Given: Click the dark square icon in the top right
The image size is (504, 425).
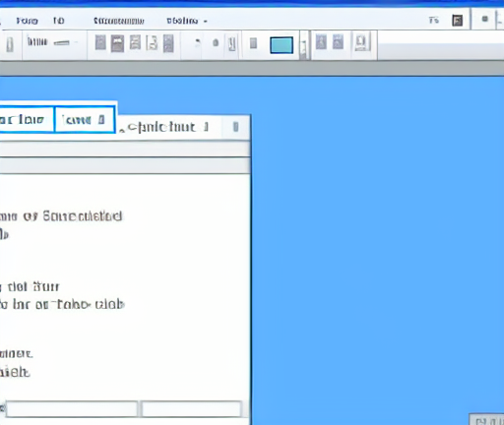Looking at the screenshot, I should pyautogui.click(x=457, y=21).
